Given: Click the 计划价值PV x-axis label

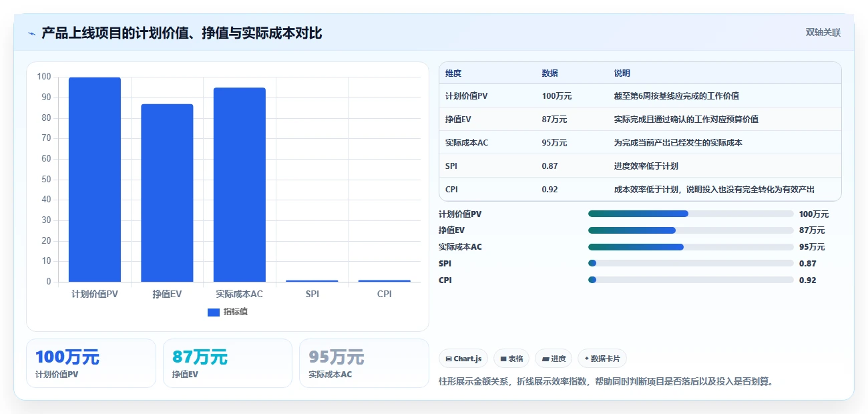Looking at the screenshot, I should [95, 294].
